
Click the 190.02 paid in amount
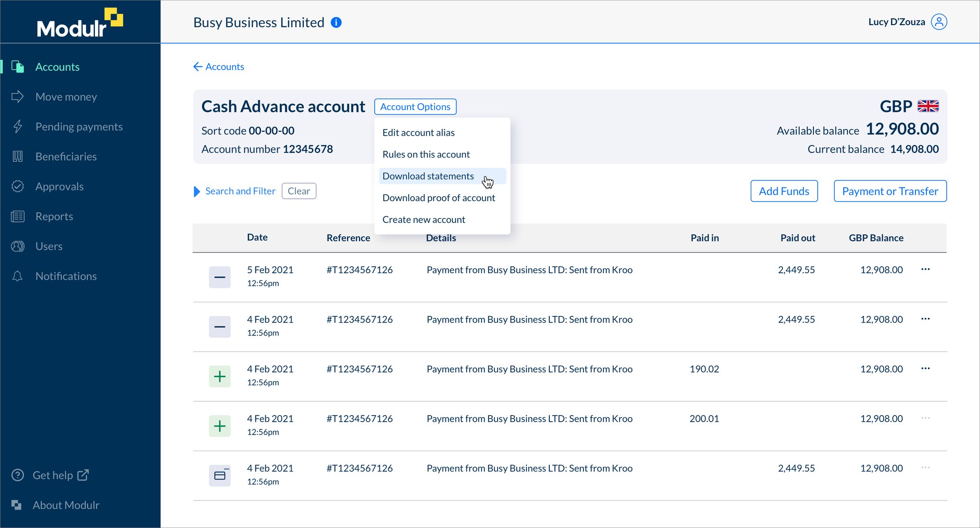click(x=704, y=369)
